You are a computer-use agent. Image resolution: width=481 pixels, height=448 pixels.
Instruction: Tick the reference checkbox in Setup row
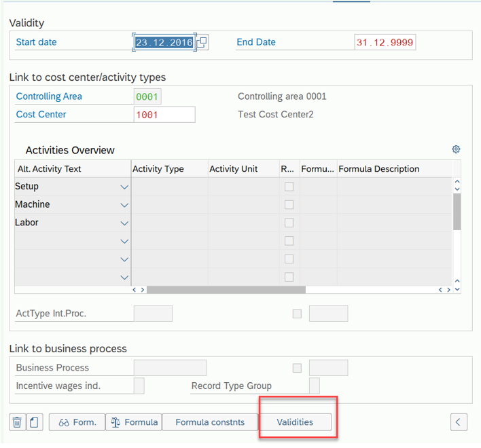coord(289,186)
